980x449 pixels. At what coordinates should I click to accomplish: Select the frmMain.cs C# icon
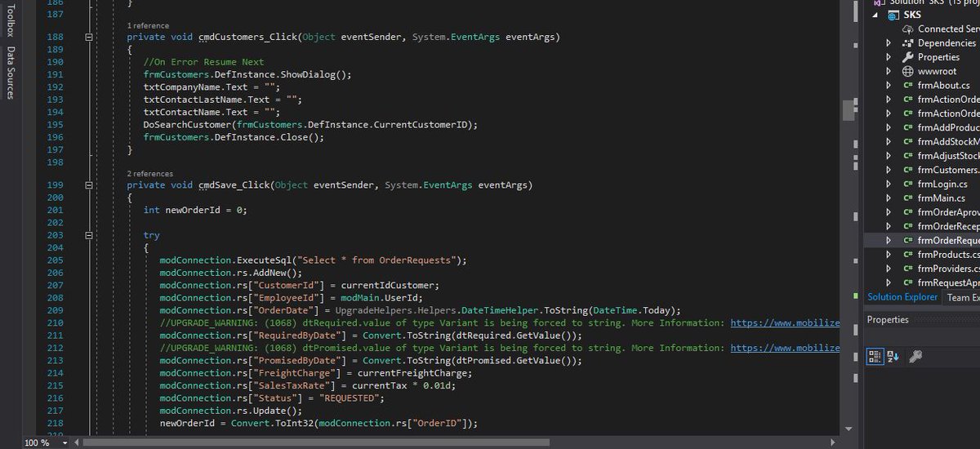click(x=908, y=198)
